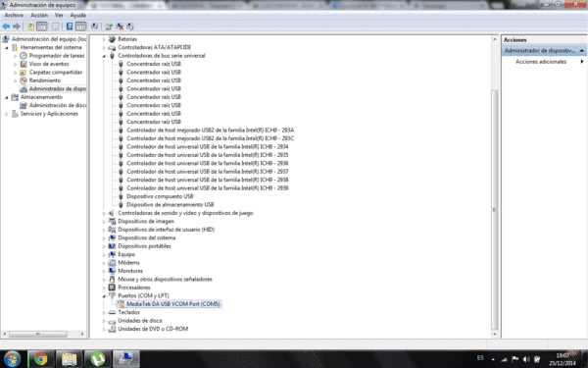Image resolution: width=588 pixels, height=368 pixels.
Task: Click the Uninstall device red X icon
Action: [120, 26]
